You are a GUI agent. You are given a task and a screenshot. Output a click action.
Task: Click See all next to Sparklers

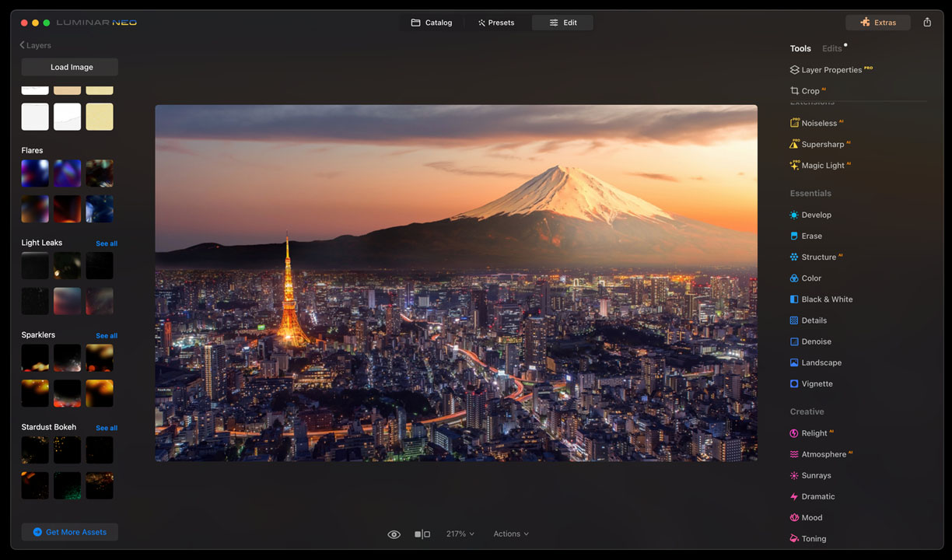107,336
